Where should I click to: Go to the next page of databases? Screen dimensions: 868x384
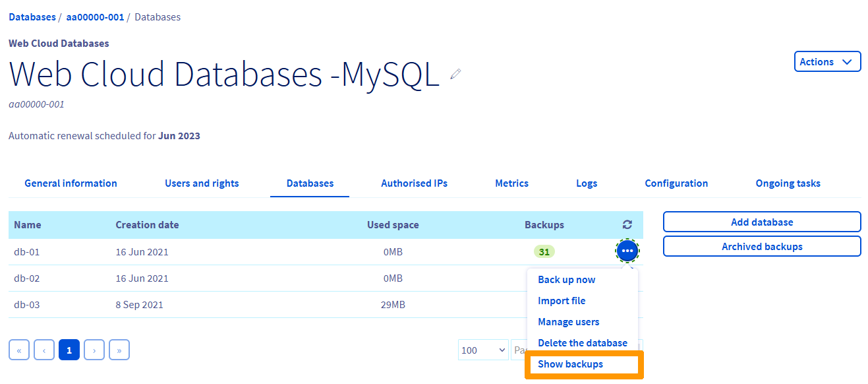[x=94, y=350]
